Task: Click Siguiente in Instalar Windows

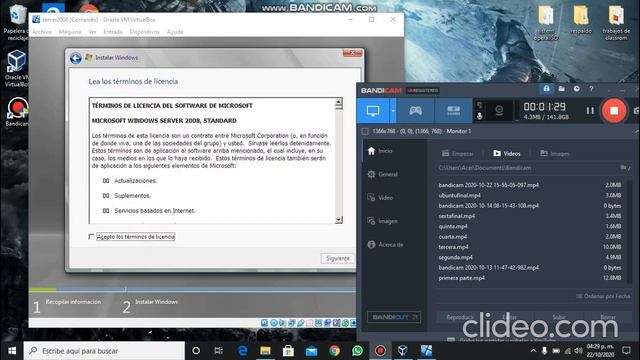Action: click(x=338, y=258)
